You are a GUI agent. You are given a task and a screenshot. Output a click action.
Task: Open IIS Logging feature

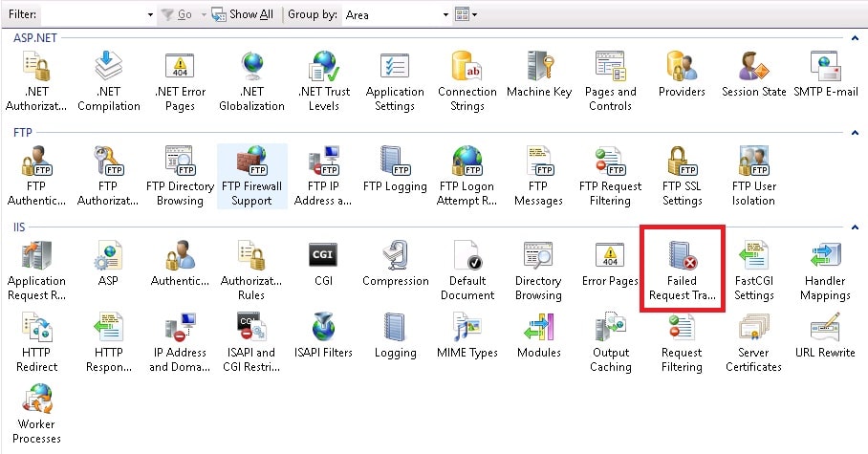click(x=395, y=335)
